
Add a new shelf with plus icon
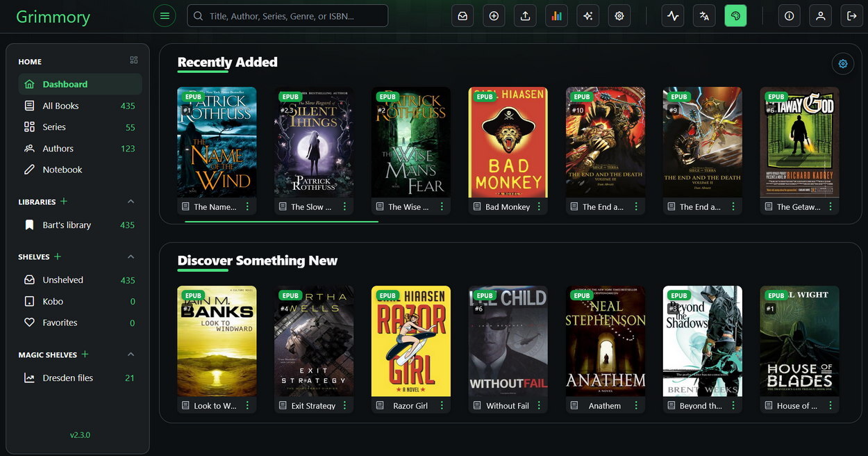click(x=58, y=256)
